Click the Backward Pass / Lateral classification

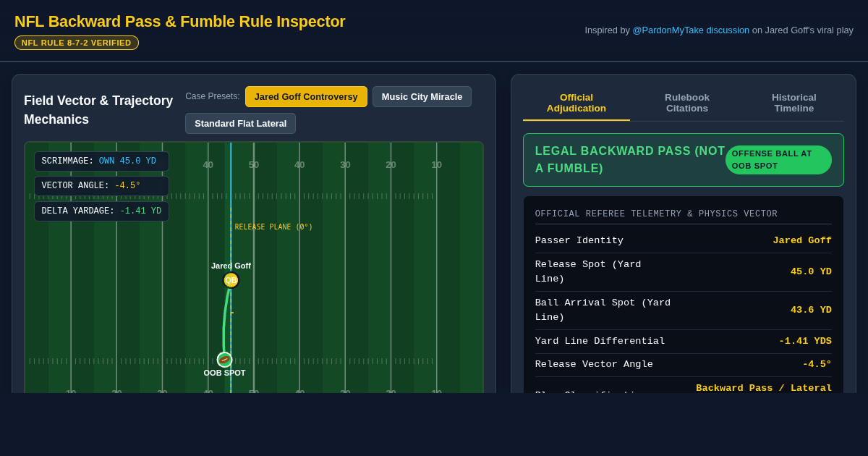[x=764, y=388]
